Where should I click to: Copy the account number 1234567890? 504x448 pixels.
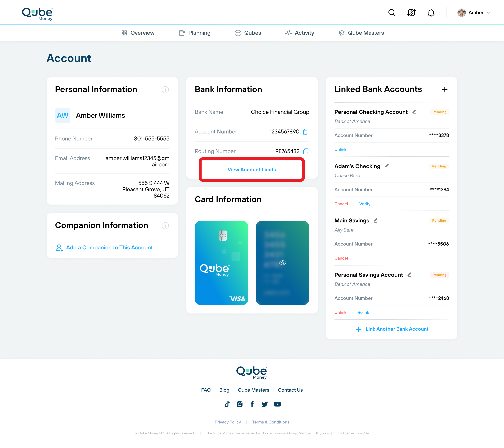pyautogui.click(x=306, y=132)
